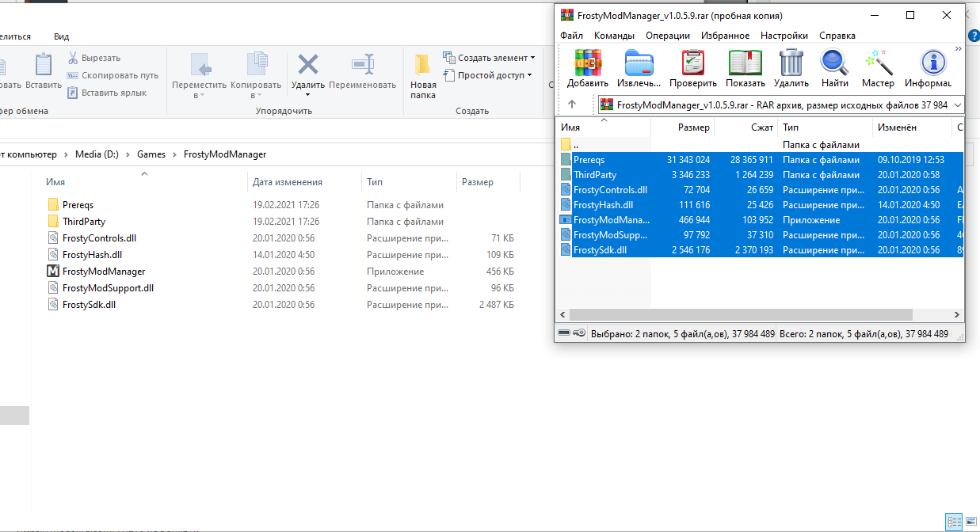This screenshot has width=980, height=532.
Task: Click Media (D:) in Explorer breadcrumb
Action: tap(97, 154)
